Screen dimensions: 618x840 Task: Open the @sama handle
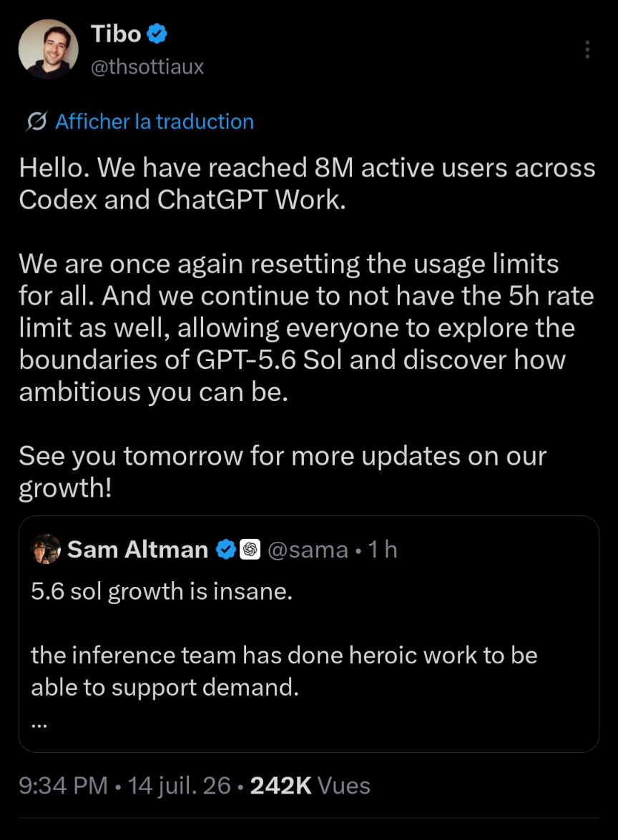308,550
